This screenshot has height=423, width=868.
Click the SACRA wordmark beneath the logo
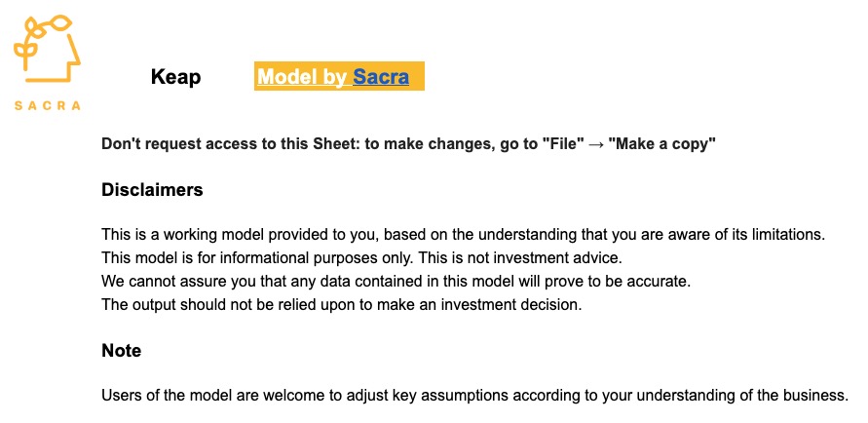point(48,105)
